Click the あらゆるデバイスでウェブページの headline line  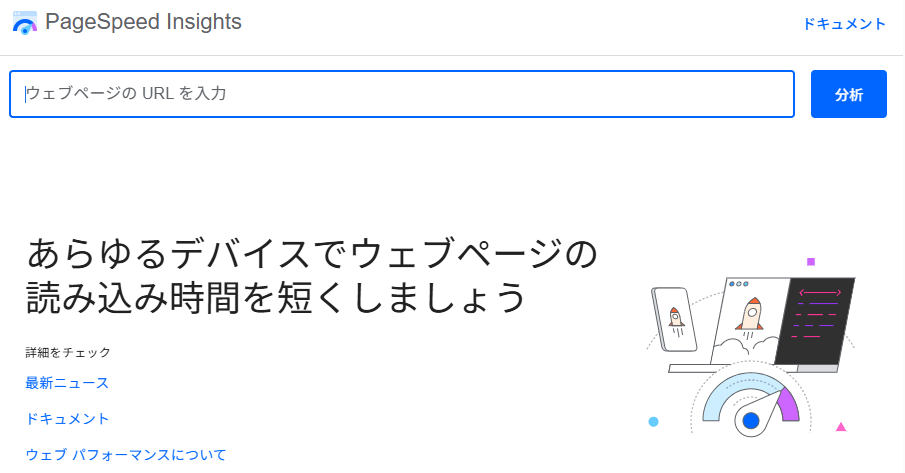311,254
